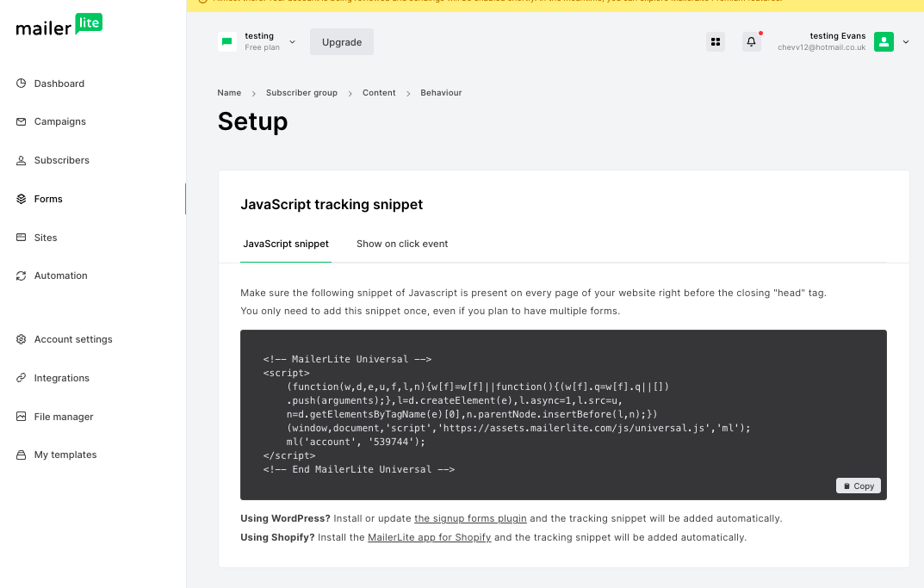Click the Dashboard pie chart icon

[22, 83]
